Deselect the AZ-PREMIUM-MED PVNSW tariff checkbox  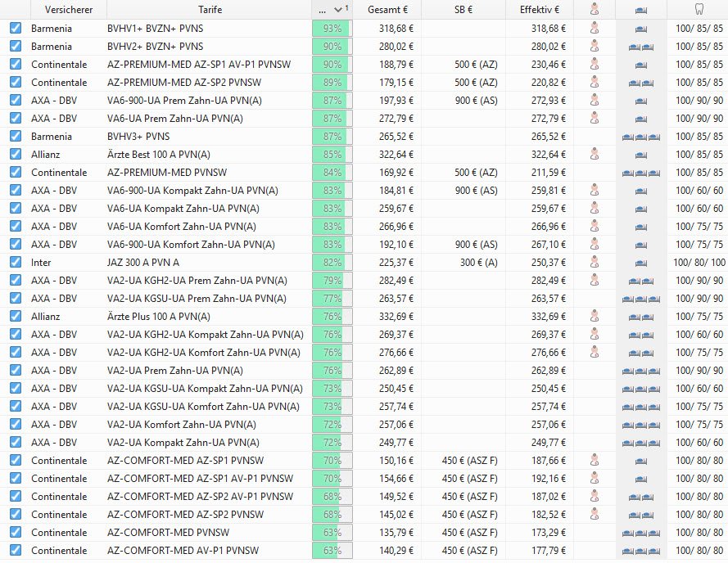(x=16, y=172)
